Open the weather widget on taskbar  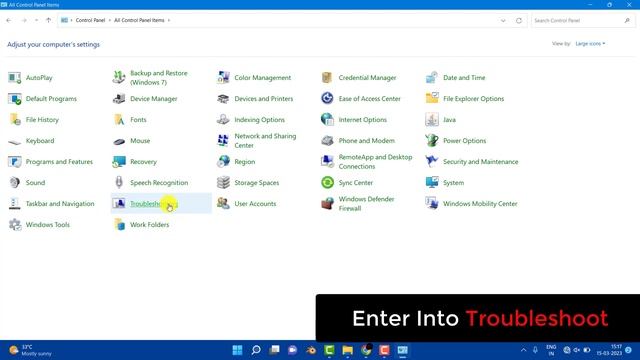point(31,350)
